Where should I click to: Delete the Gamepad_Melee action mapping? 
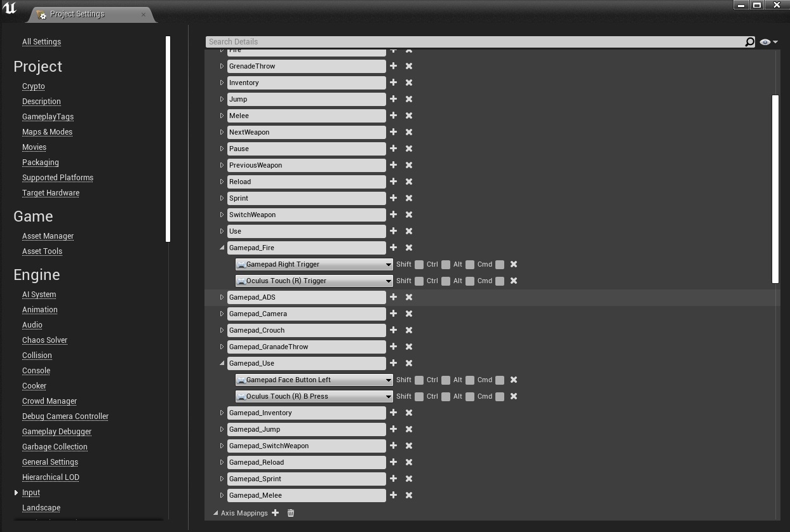tap(409, 495)
